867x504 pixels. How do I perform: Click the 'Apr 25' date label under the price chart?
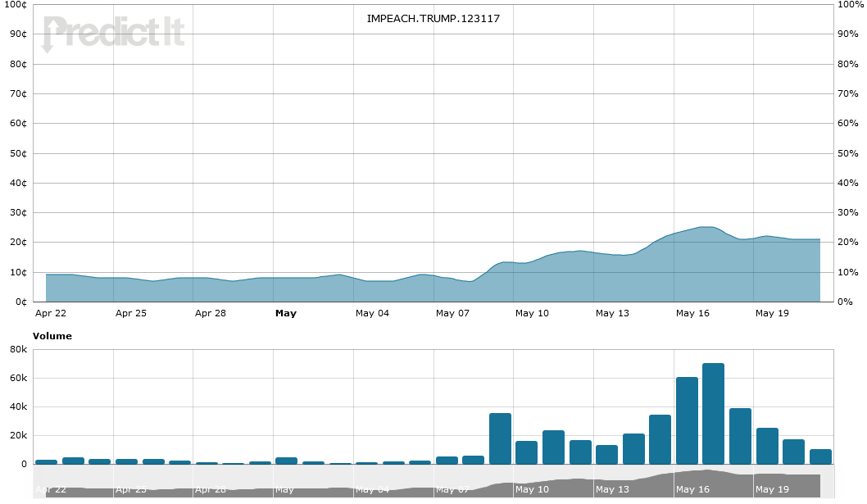click(131, 313)
